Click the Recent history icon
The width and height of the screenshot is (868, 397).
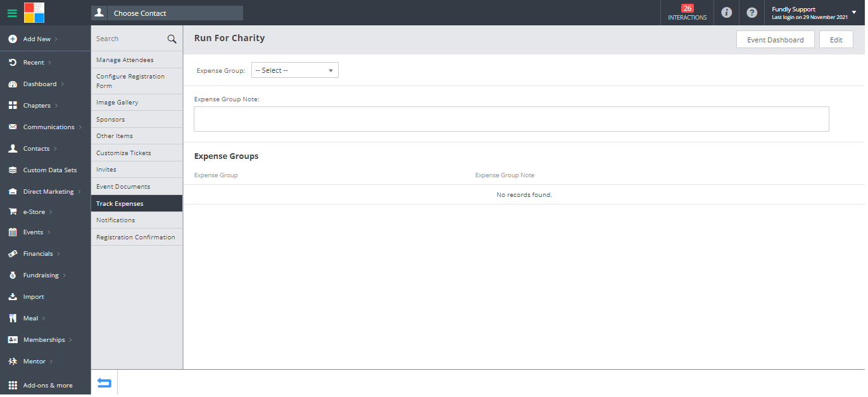[x=13, y=63]
